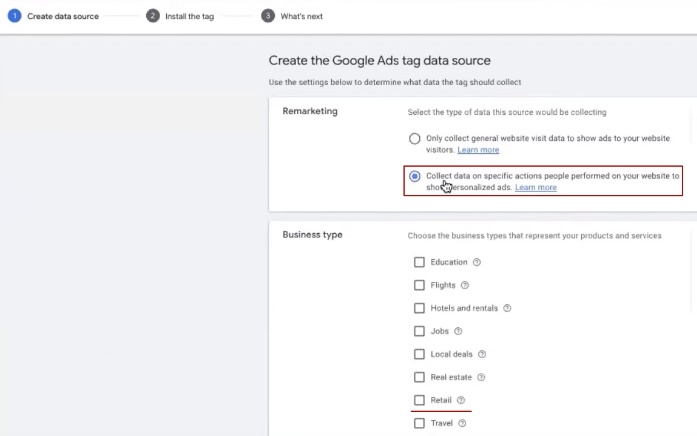Screen dimensions: 697x436
Task: Open the Retail help question mark
Action: pos(461,400)
